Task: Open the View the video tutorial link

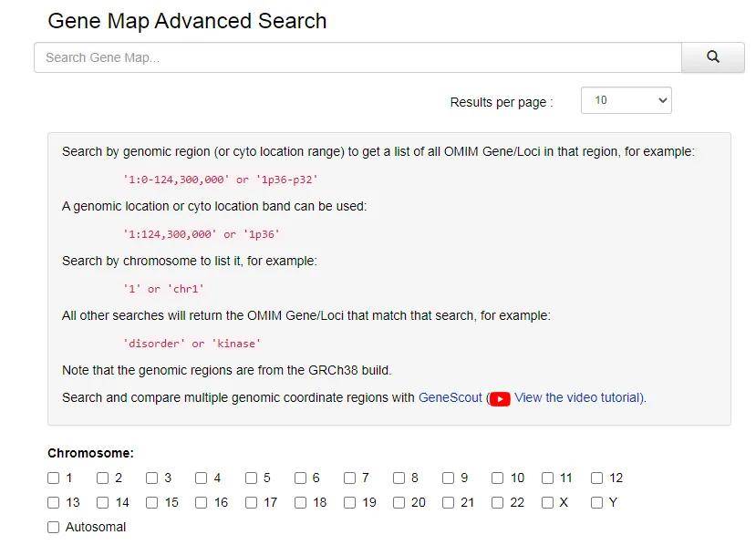Action: click(x=578, y=397)
